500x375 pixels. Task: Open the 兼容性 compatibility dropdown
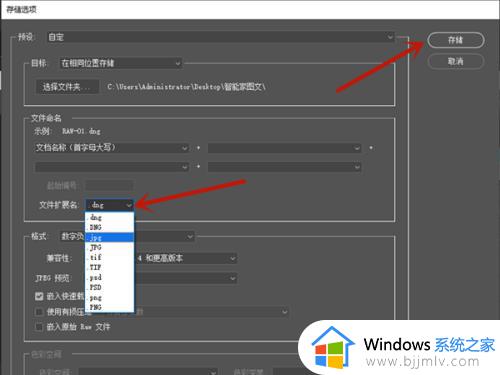(x=161, y=258)
